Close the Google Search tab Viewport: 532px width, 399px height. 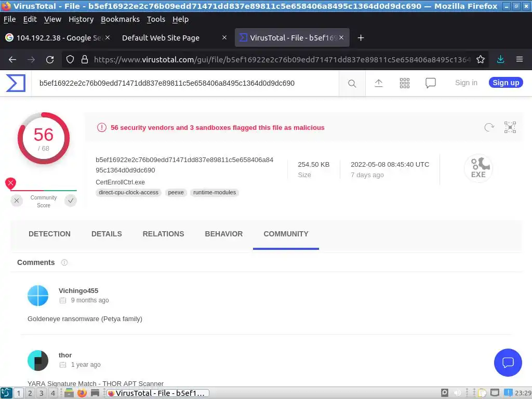pos(107,37)
